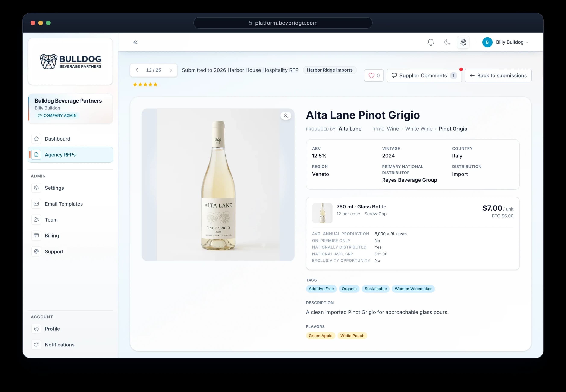Open Supplier Comments
Screen dimensions: 566x392
click(x=424, y=76)
